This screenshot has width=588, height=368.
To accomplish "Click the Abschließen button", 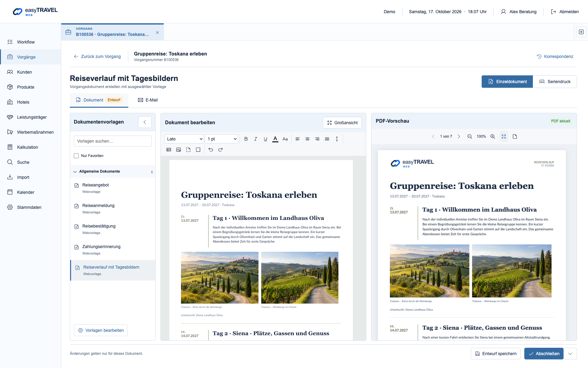I will 544,354.
